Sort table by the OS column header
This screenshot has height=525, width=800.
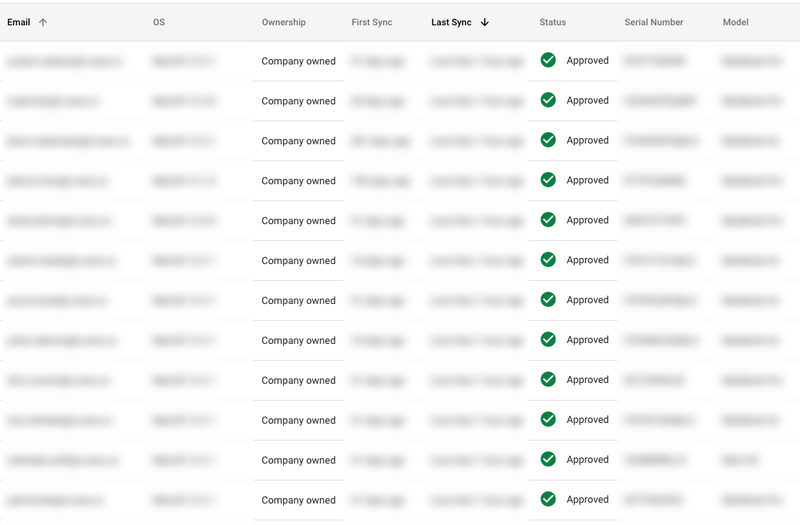coord(159,22)
